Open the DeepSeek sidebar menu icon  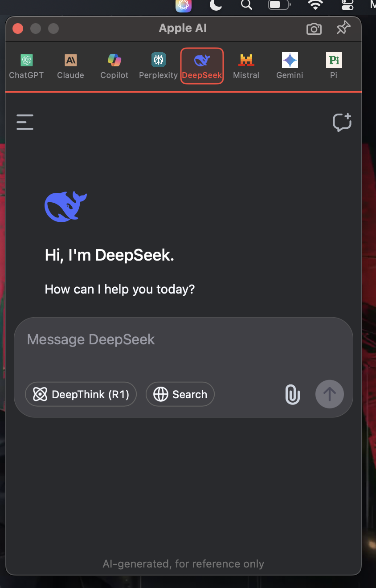click(25, 122)
